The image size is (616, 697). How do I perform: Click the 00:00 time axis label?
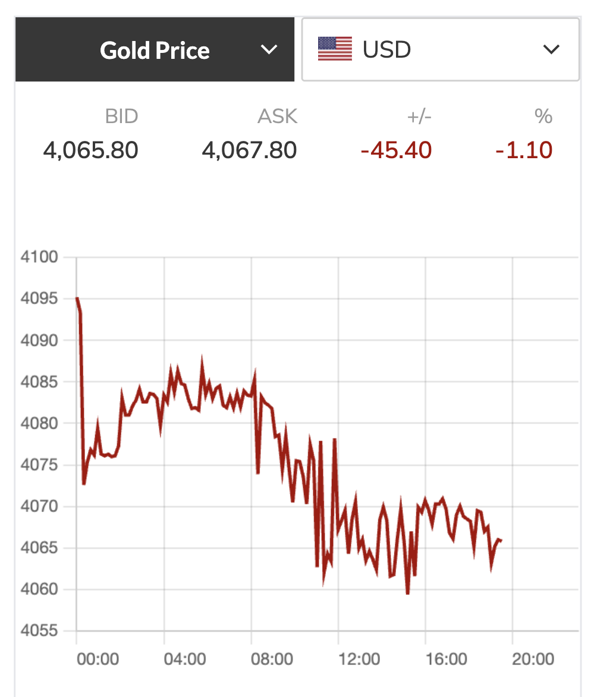tap(98, 659)
